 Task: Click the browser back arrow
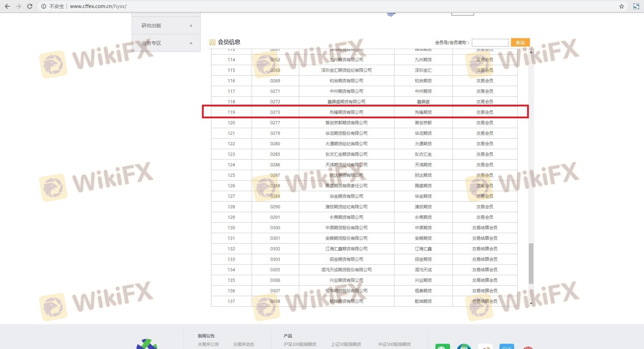pyautogui.click(x=7, y=6)
